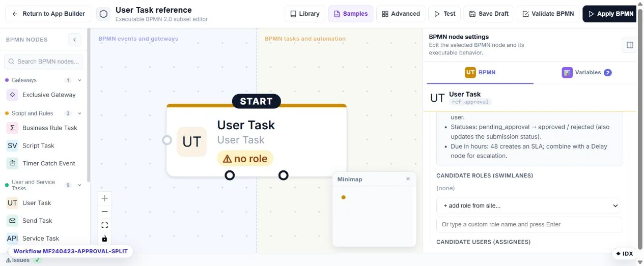Click the minimap node dot

[x=344, y=197]
